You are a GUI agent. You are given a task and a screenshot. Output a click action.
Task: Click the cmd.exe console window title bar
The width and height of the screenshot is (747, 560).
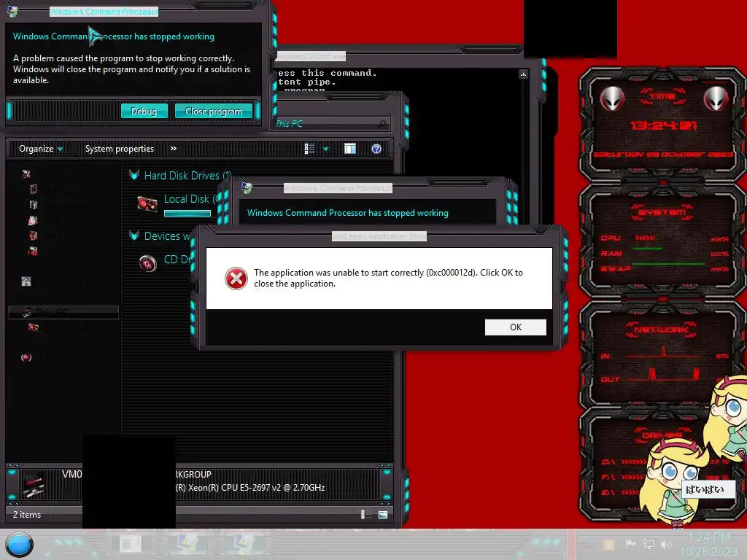coord(400,56)
